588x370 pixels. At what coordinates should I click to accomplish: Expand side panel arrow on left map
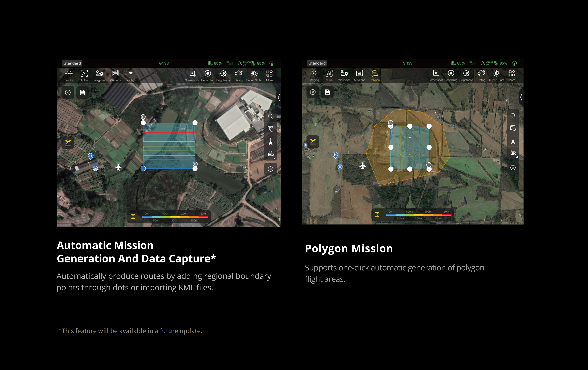(x=279, y=98)
